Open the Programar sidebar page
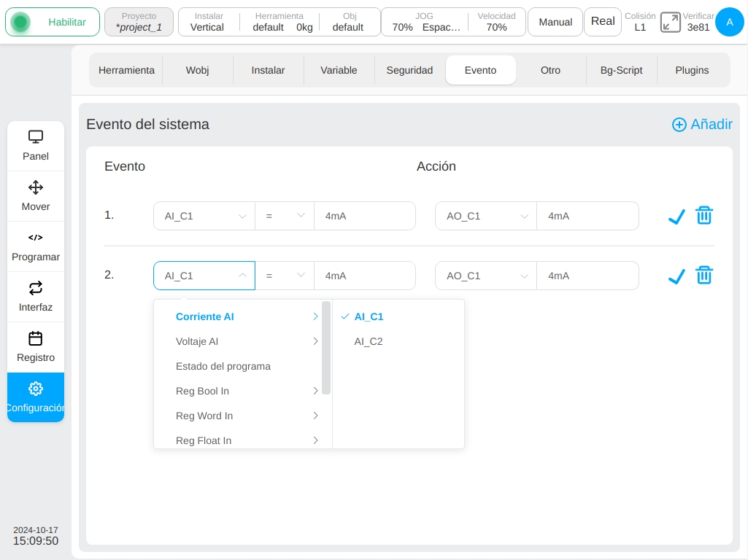 [36, 247]
